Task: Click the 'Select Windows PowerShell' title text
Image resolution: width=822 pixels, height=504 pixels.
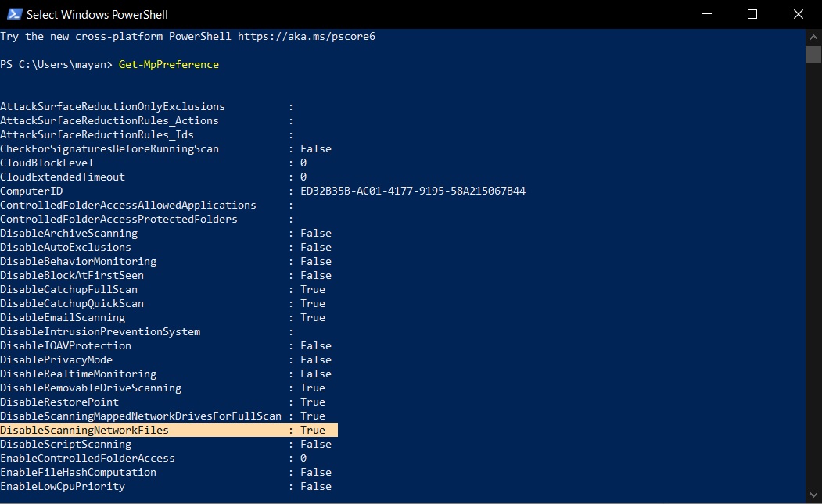Action: (x=97, y=14)
